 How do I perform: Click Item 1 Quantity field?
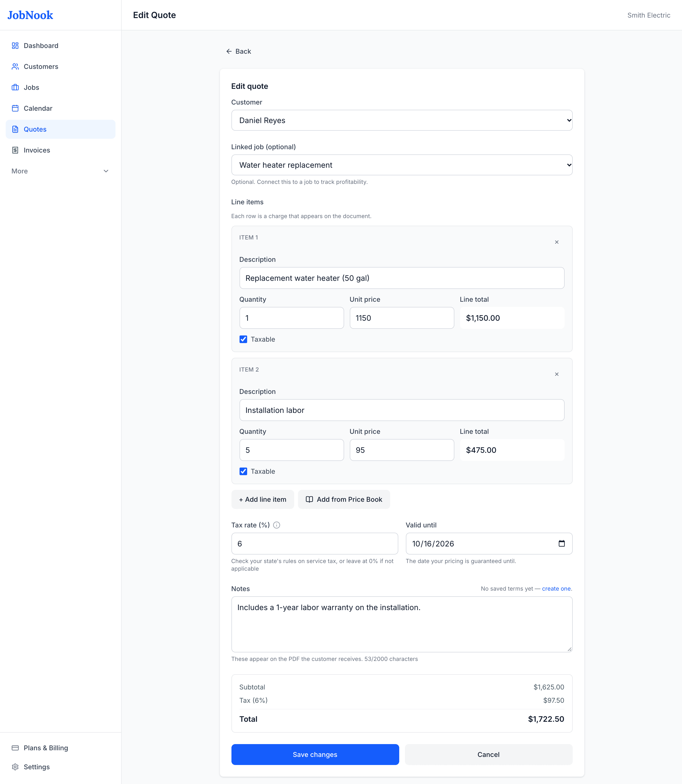(x=292, y=318)
